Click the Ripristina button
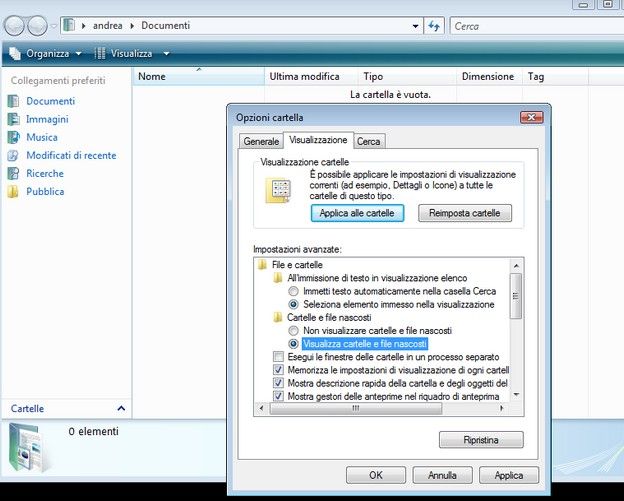 tap(481, 440)
